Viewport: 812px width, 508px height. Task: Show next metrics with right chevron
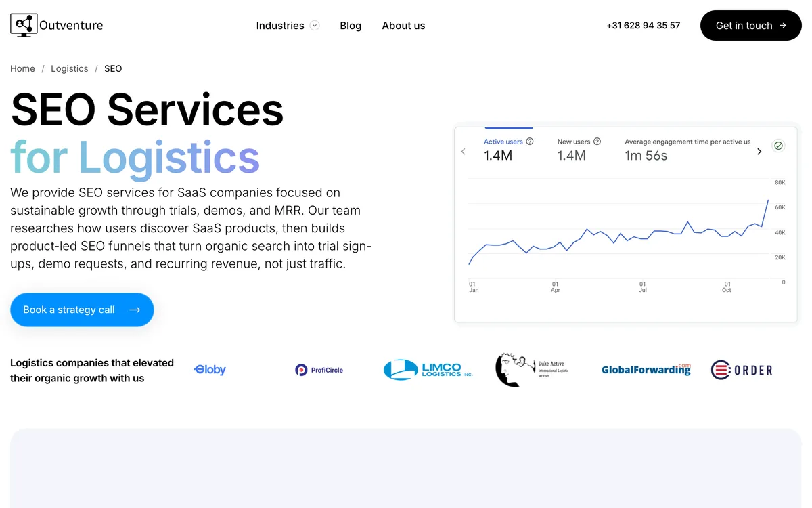pyautogui.click(x=759, y=152)
